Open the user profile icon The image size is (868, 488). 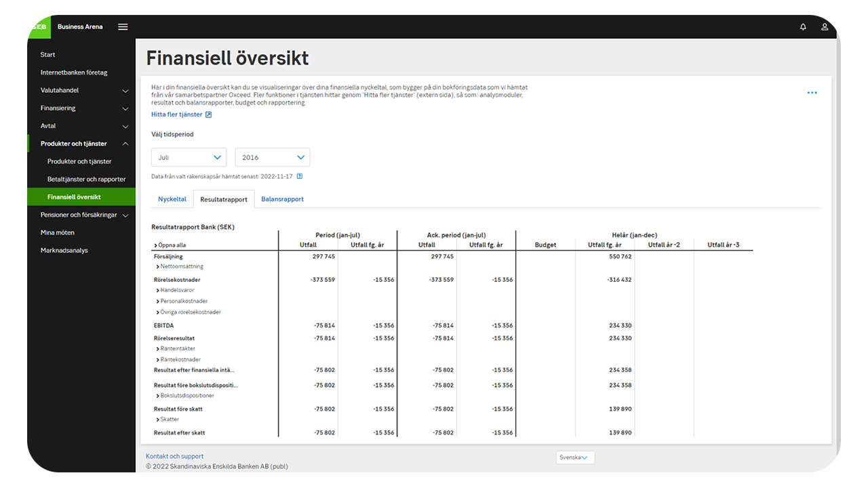click(x=825, y=27)
